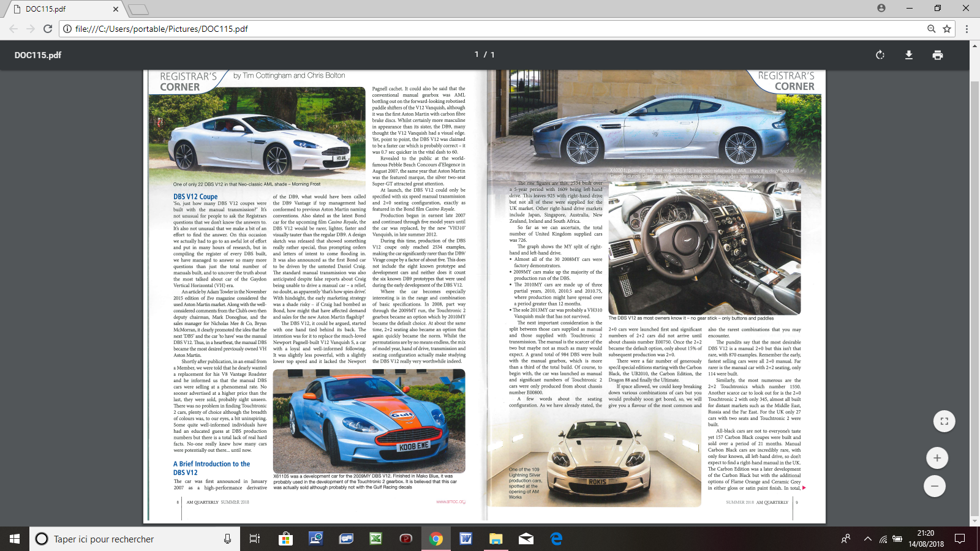The width and height of the screenshot is (980, 551).
Task: Click the 'A Brief Introduction to the DBS V12' heading
Action: pos(211,468)
